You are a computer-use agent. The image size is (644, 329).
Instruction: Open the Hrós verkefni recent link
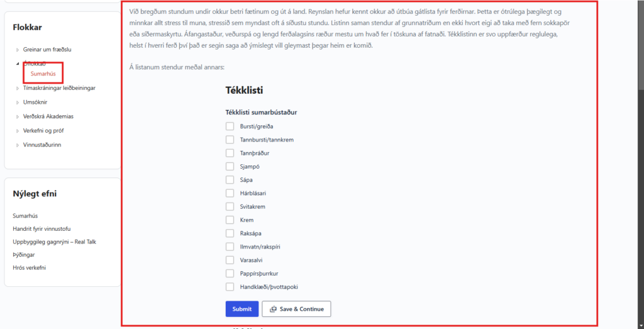coord(29,267)
